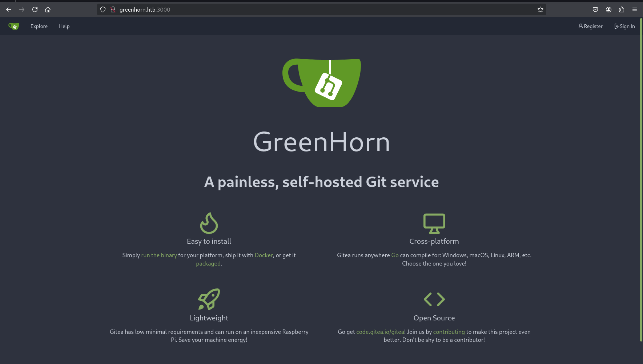Click the Save to Pocket icon

point(595,9)
